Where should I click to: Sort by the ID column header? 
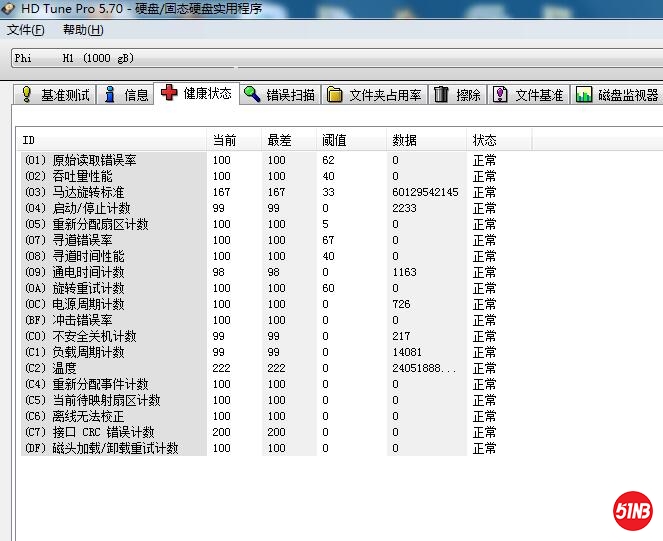click(112, 139)
